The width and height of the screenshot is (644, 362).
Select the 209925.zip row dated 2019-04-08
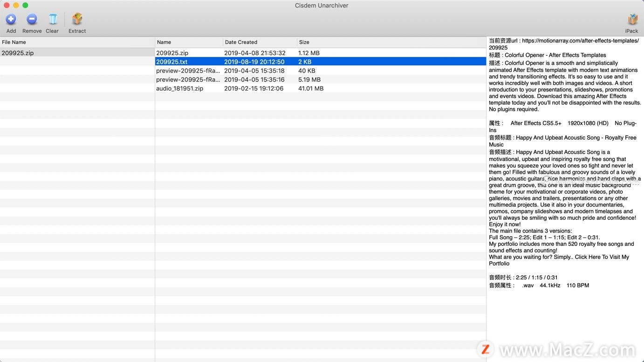point(321,53)
